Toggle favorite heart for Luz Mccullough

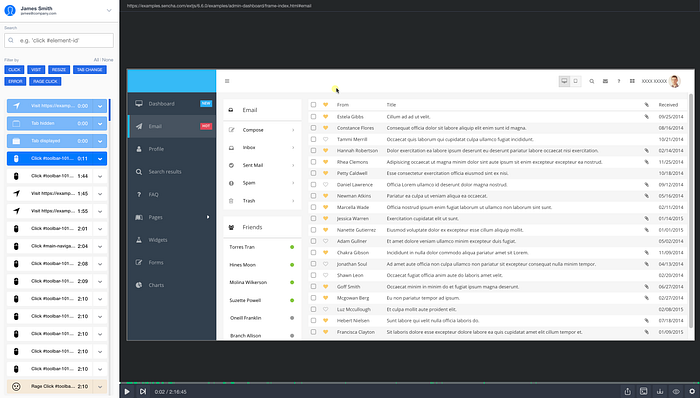(x=325, y=309)
